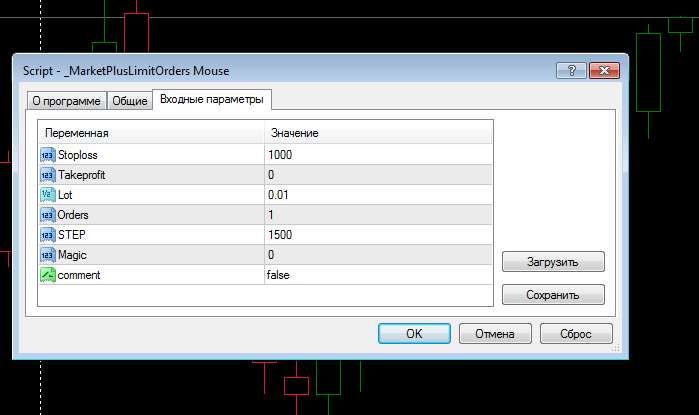
Task: Click the integer icon beside Stoploss
Action: (x=48, y=155)
